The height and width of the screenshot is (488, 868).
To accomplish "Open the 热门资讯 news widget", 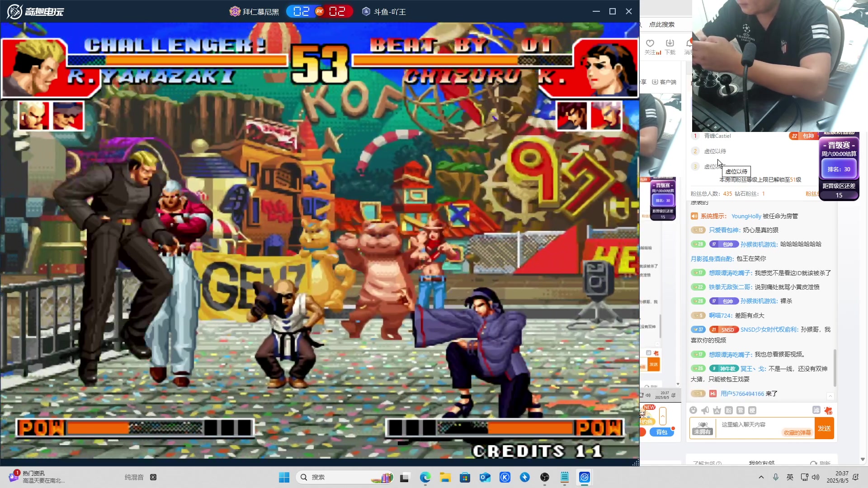I will coord(37,477).
